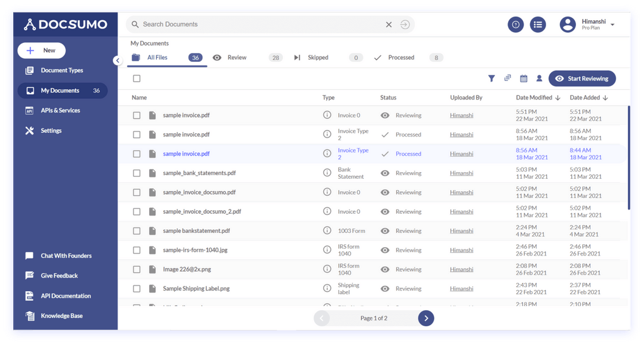This screenshot has height=346, width=644.
Task: Open the help icon in the top bar
Action: [x=515, y=24]
